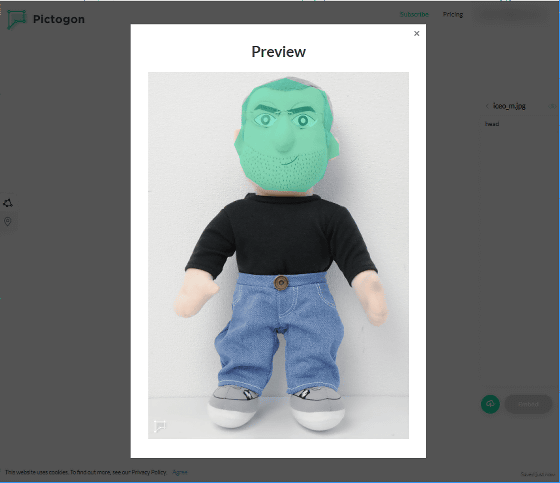The width and height of the screenshot is (560, 483).
Task: Open the Subscribe link in header
Action: pyautogui.click(x=414, y=15)
